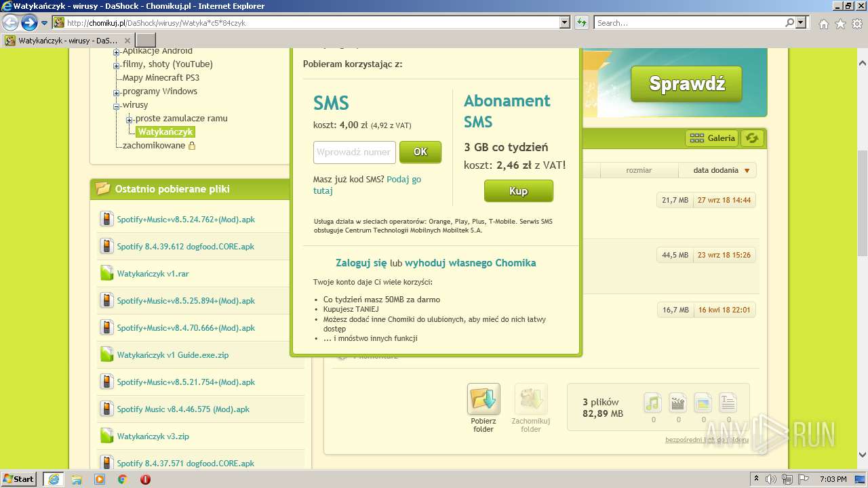Click green file icon beside Watykańczyk v1.rar
The height and width of the screenshot is (488, 868).
click(x=106, y=273)
